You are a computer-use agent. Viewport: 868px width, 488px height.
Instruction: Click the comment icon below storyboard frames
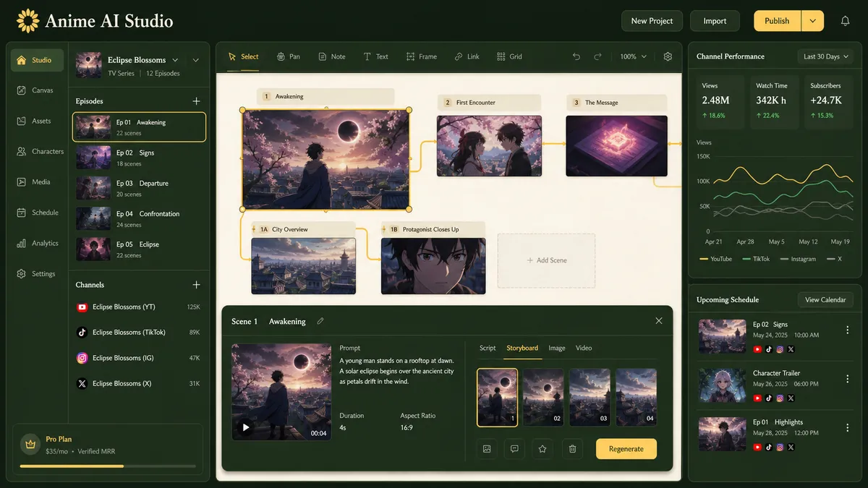[x=514, y=449]
